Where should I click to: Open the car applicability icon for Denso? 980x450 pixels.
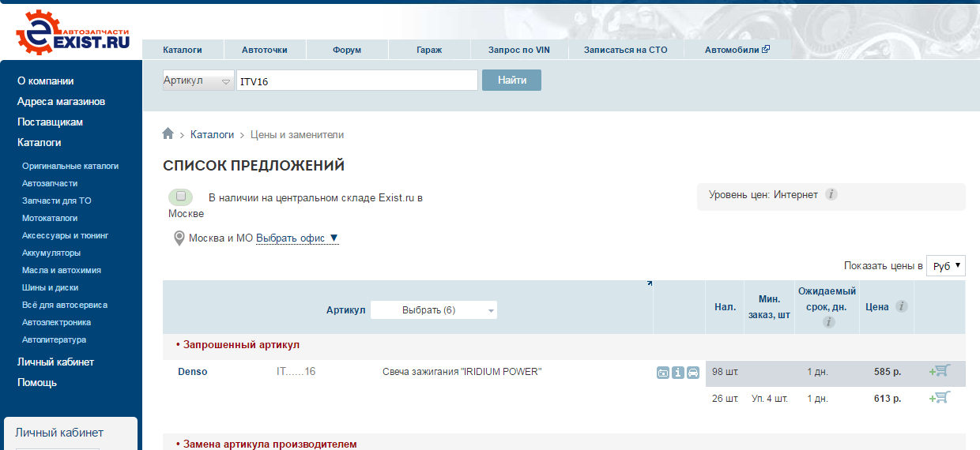(x=693, y=373)
